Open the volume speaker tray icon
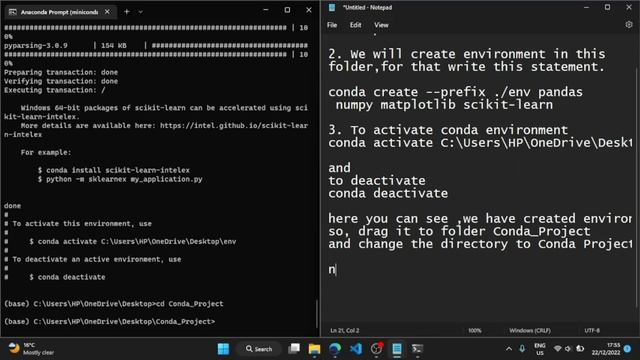 click(568, 349)
